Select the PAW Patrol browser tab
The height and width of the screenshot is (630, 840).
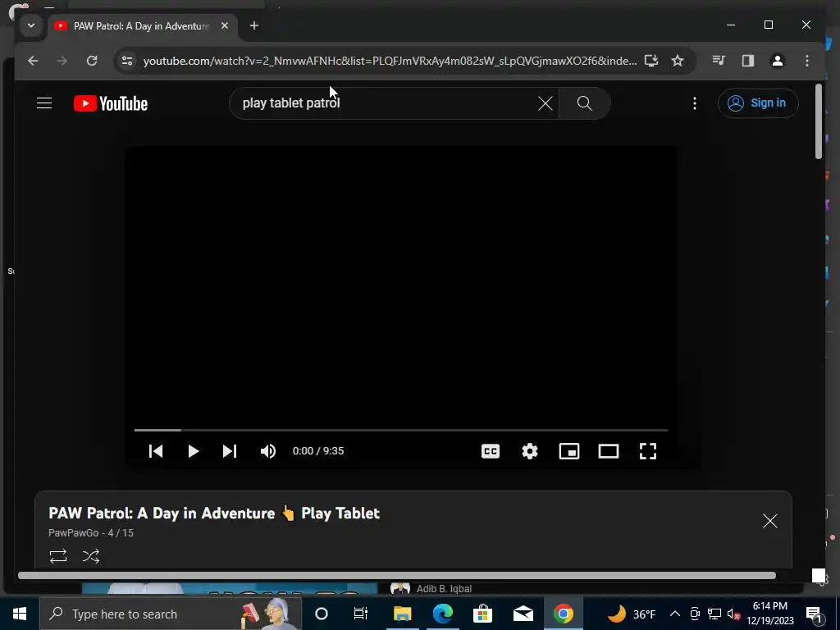pos(142,25)
